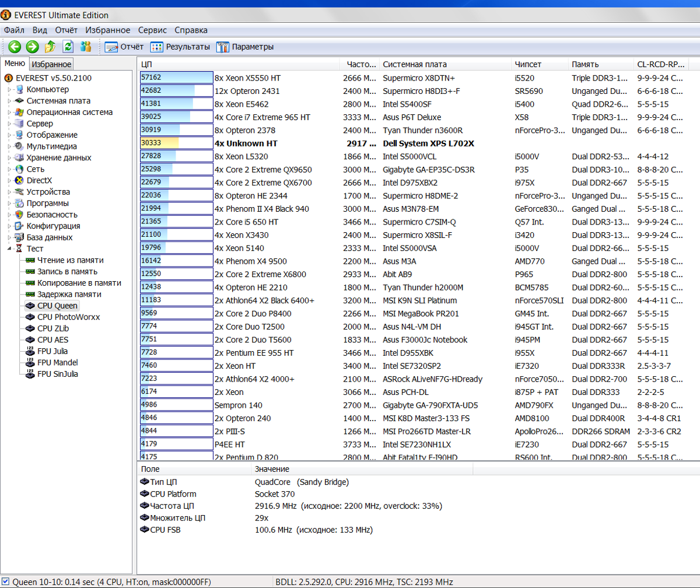Select the Запись в память benchmark icon
Viewport: 700px width, 588px height.
point(30,271)
